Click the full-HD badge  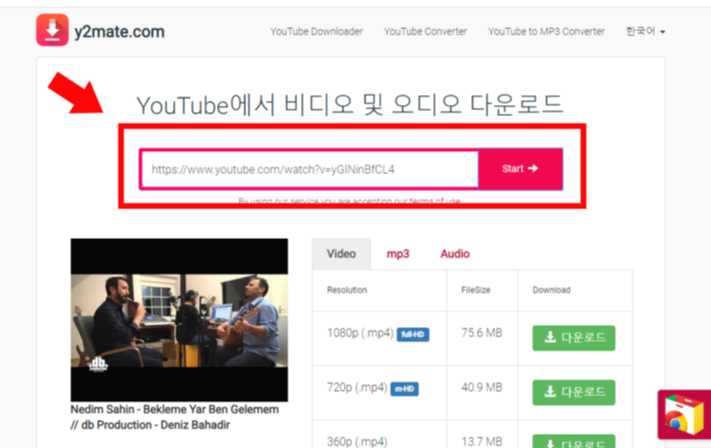tap(413, 335)
